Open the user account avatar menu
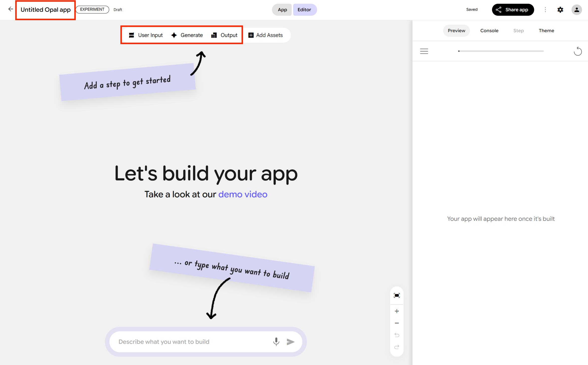 click(x=576, y=10)
